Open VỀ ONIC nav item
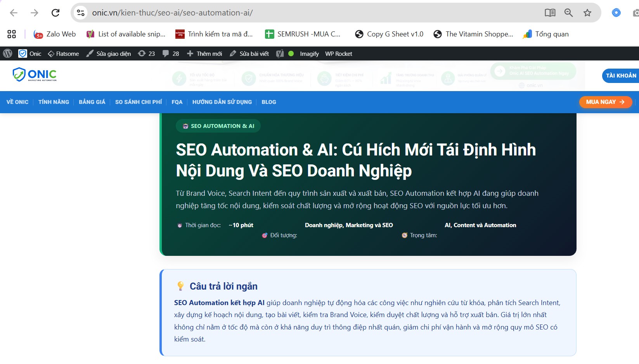 point(17,102)
